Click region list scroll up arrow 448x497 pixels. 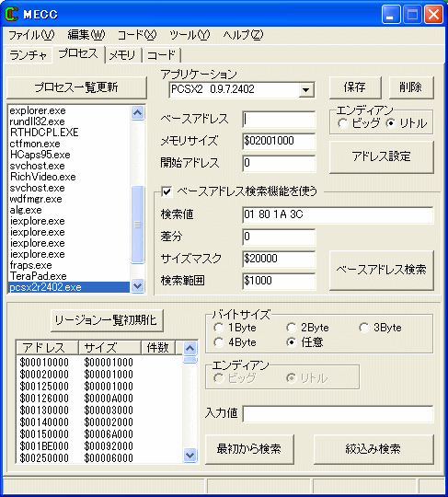coord(190,349)
